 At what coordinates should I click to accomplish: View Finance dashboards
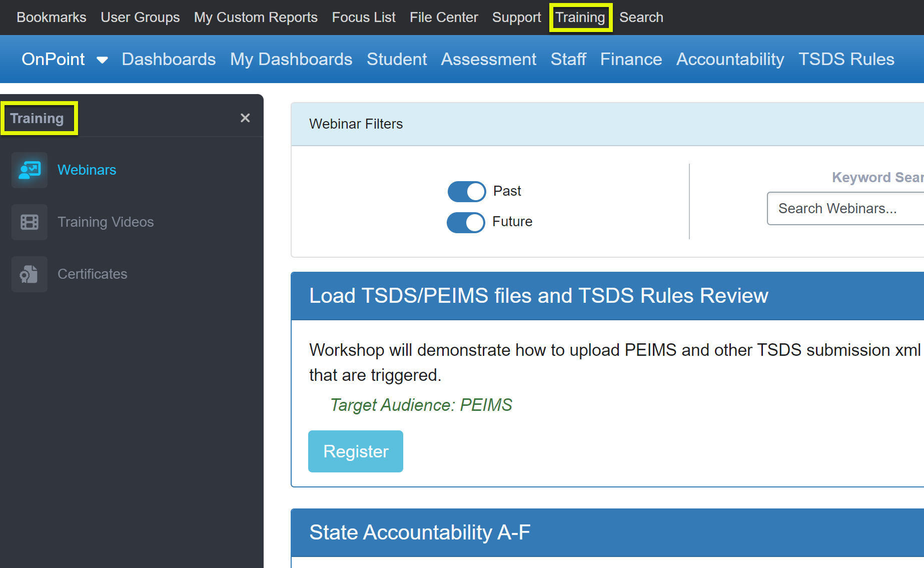[630, 59]
